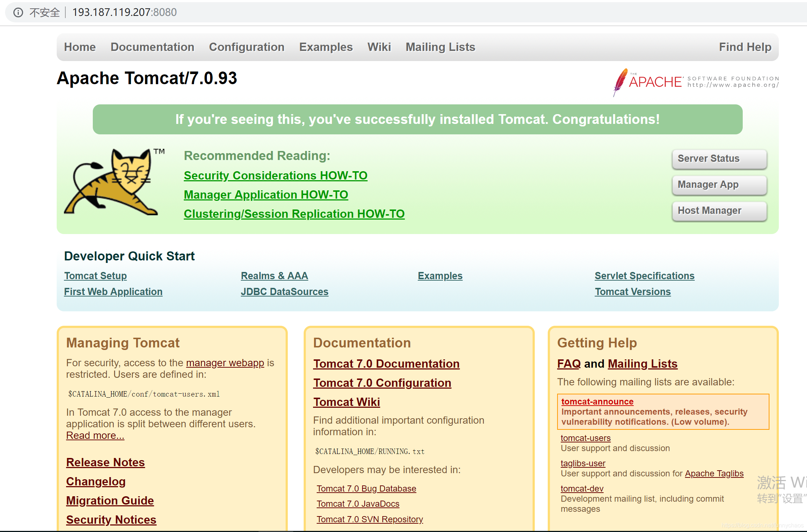Screen dimensions: 807x532
Task: Open Documentation in the top navigation
Action: point(152,47)
